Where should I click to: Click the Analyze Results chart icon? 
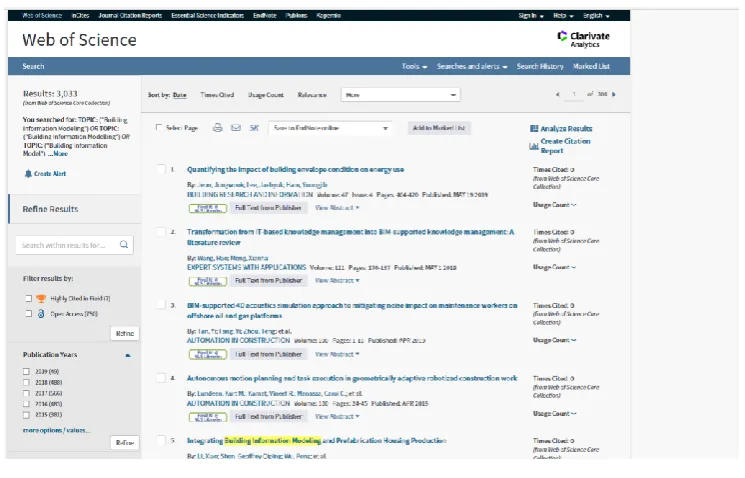pos(534,128)
